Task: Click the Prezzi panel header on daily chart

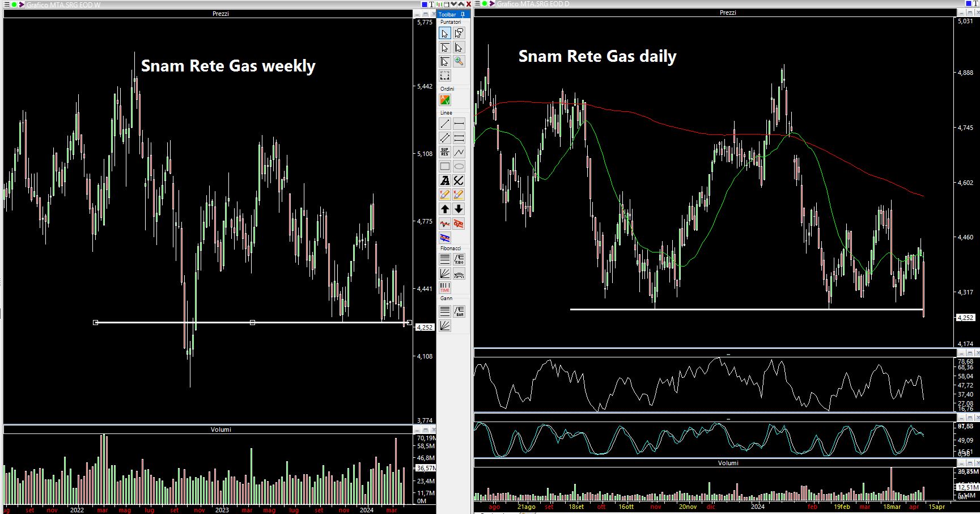Action: pyautogui.click(x=728, y=12)
